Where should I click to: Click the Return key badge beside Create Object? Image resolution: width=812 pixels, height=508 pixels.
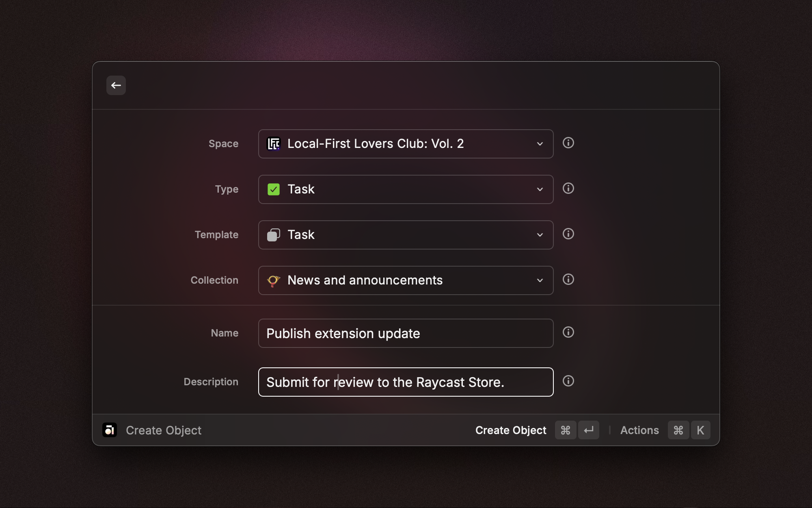tap(589, 430)
